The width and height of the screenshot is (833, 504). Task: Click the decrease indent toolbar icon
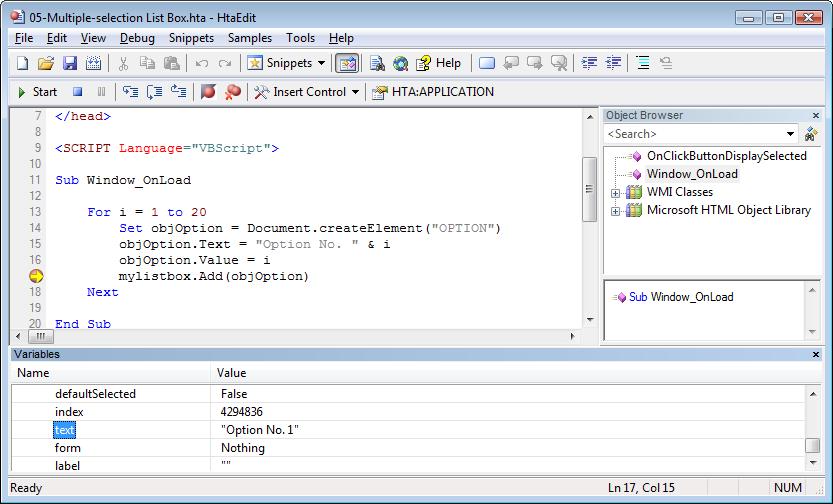click(613, 63)
